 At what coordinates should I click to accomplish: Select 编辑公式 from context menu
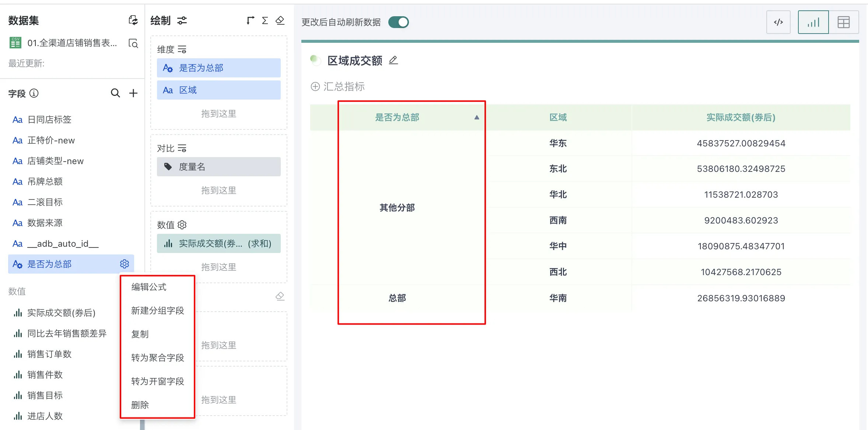(149, 287)
